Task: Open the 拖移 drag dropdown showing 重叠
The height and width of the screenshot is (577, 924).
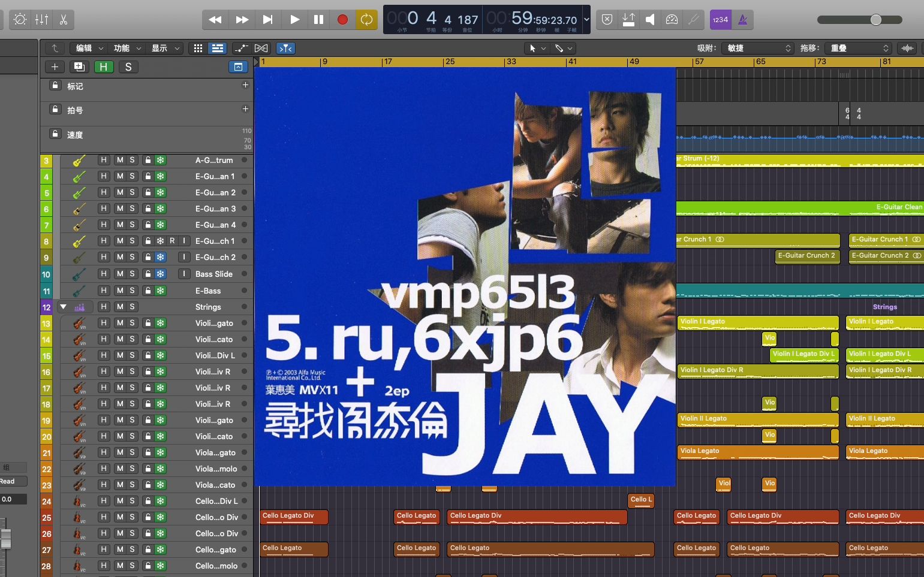Action: (859, 48)
